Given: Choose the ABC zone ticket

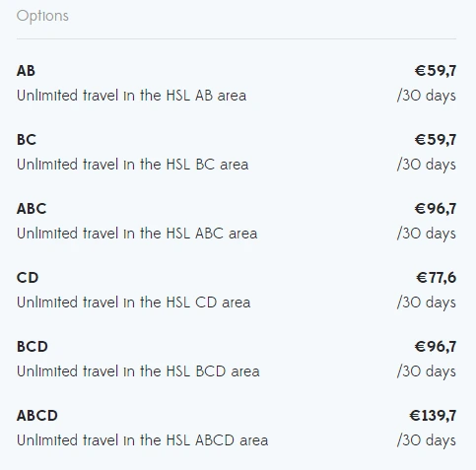Looking at the screenshot, I should (x=237, y=221).
